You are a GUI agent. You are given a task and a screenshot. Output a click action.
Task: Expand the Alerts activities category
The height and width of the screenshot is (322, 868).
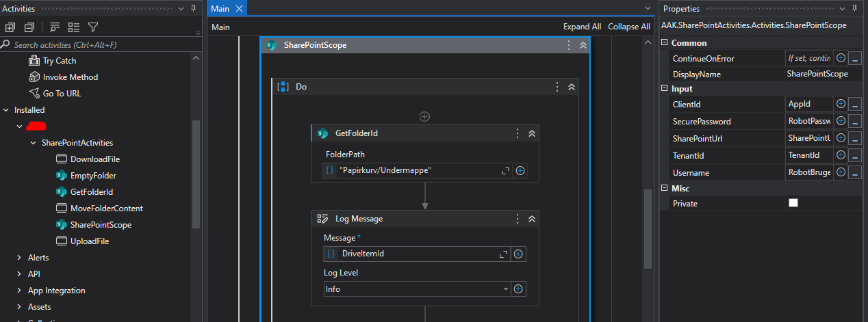[x=19, y=258]
